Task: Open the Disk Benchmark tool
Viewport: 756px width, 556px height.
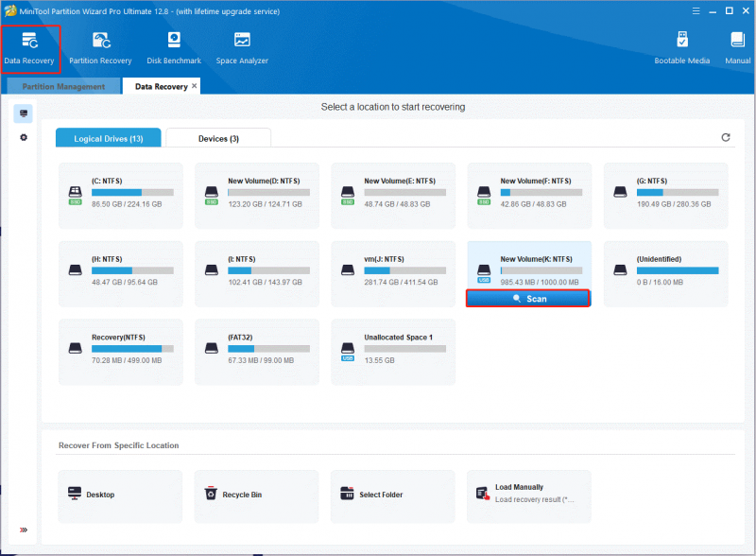Action: [x=174, y=48]
